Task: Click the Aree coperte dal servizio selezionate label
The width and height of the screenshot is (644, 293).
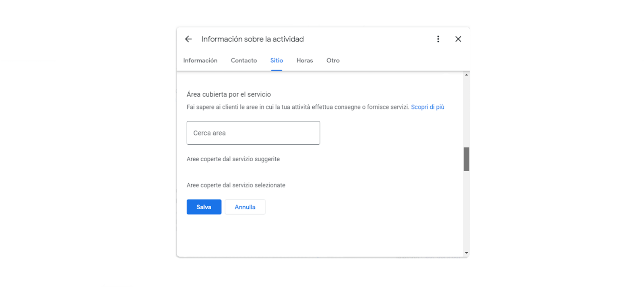Action: pyautogui.click(x=236, y=185)
